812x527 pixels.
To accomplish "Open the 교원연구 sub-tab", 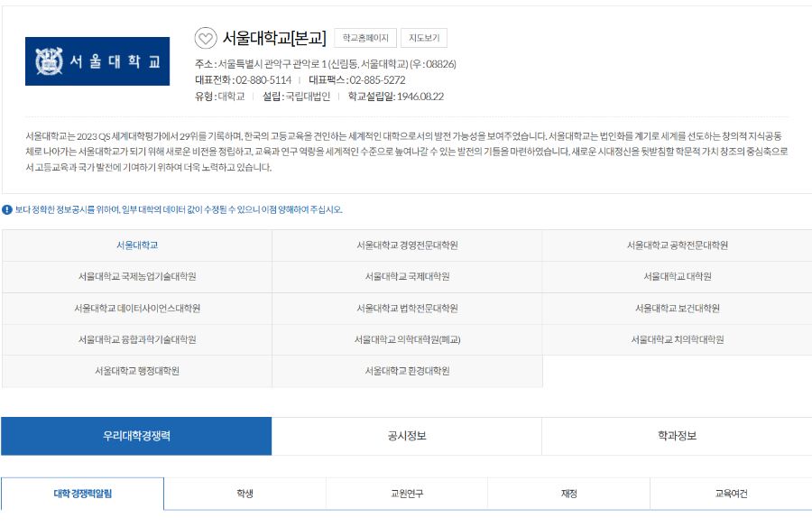I will click(406, 494).
